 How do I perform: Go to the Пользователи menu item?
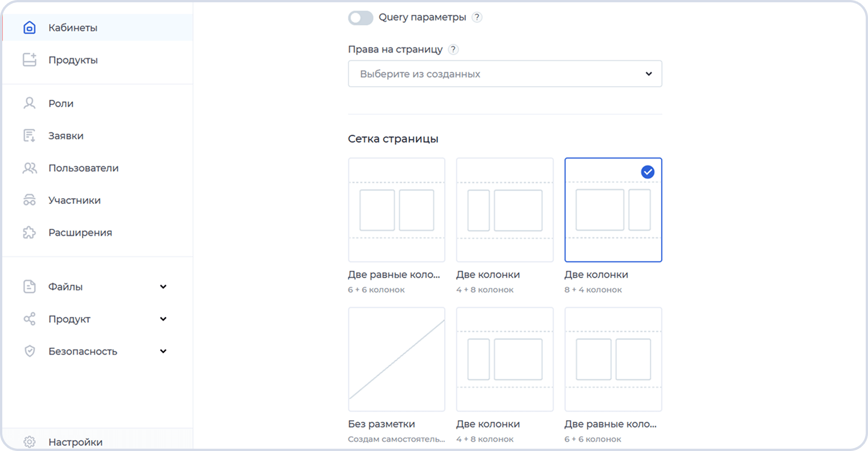click(83, 168)
